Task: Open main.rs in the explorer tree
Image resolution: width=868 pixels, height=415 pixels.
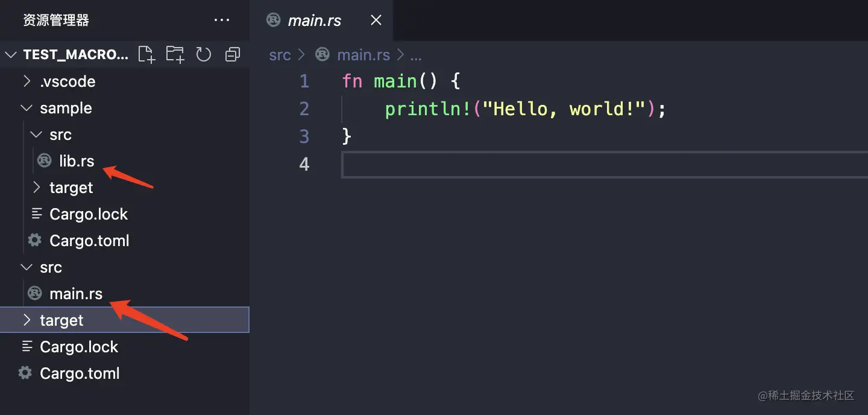Action: point(76,294)
